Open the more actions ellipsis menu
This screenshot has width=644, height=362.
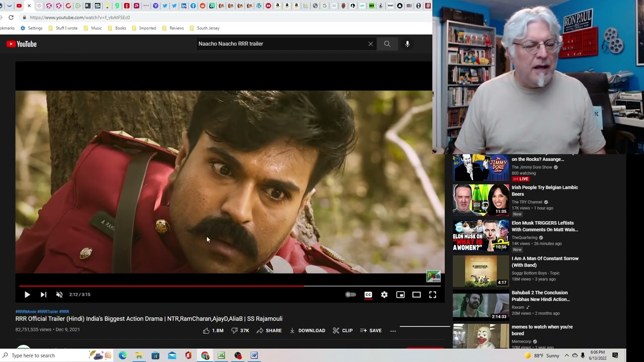(x=393, y=330)
